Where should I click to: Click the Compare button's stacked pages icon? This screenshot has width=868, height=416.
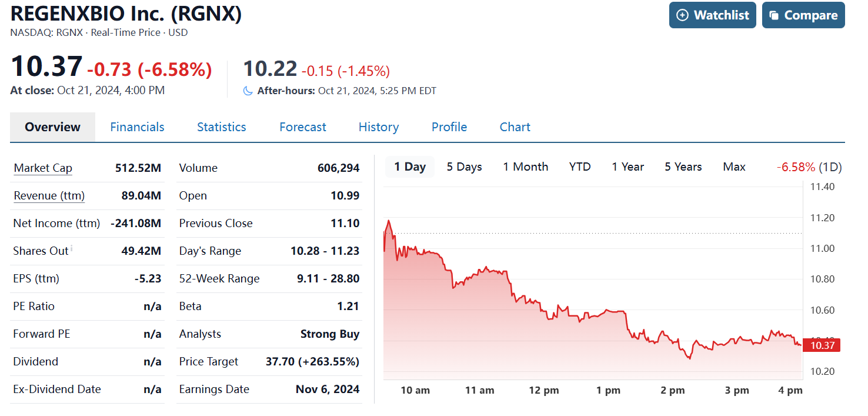(x=774, y=15)
